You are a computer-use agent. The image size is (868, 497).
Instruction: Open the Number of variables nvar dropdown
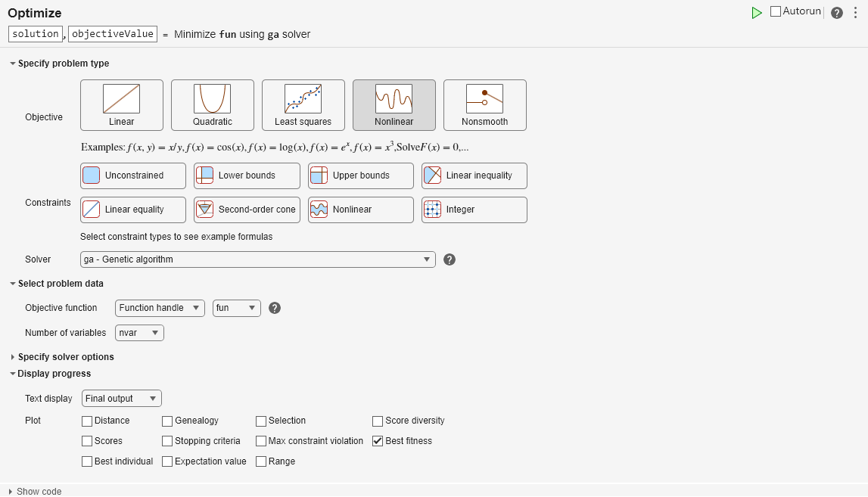coord(140,333)
